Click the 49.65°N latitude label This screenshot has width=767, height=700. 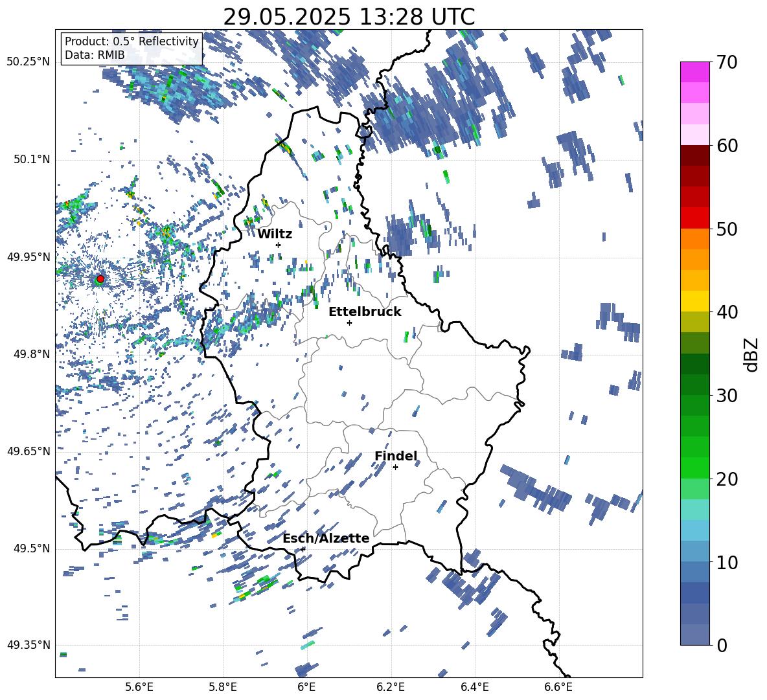pyautogui.click(x=29, y=451)
